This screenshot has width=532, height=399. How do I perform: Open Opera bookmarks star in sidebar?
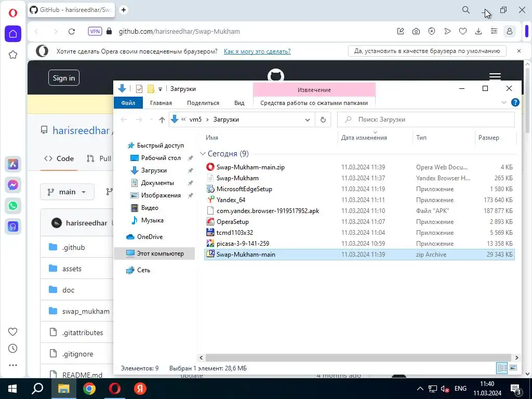point(13,55)
